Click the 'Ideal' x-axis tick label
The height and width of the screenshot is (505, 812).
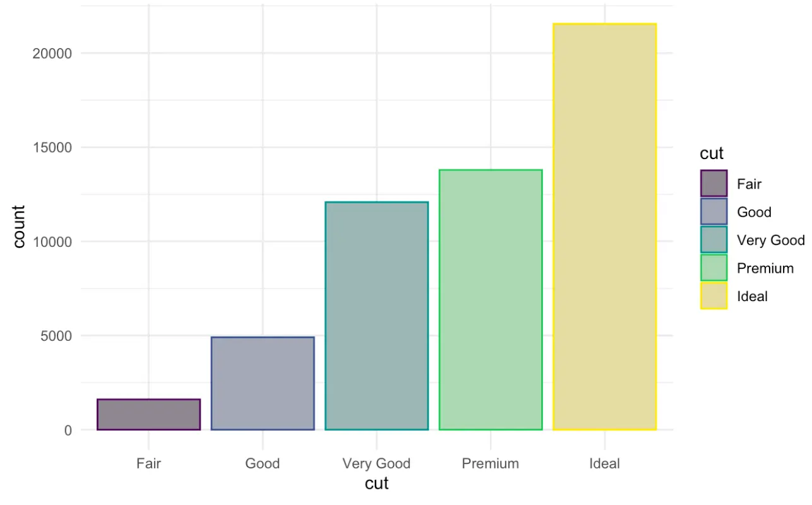coord(604,464)
